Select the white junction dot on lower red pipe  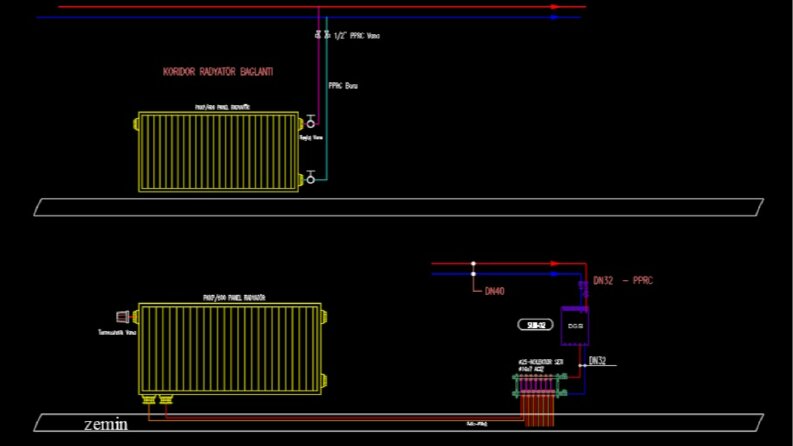(x=473, y=264)
